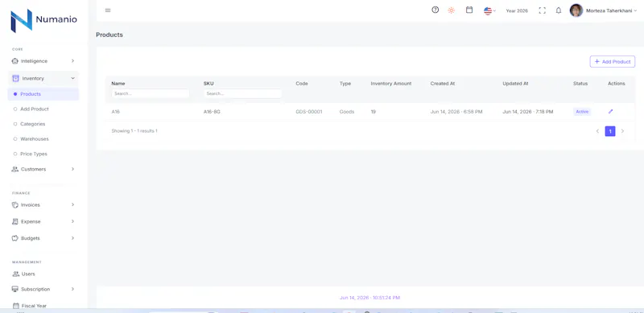Open the calendar icon in header

[469, 10]
